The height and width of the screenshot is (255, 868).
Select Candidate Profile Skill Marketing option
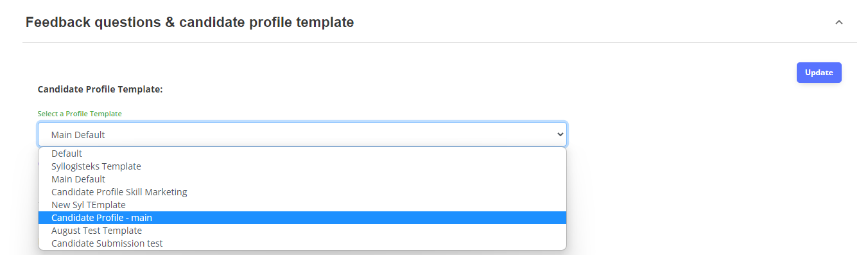(302, 192)
